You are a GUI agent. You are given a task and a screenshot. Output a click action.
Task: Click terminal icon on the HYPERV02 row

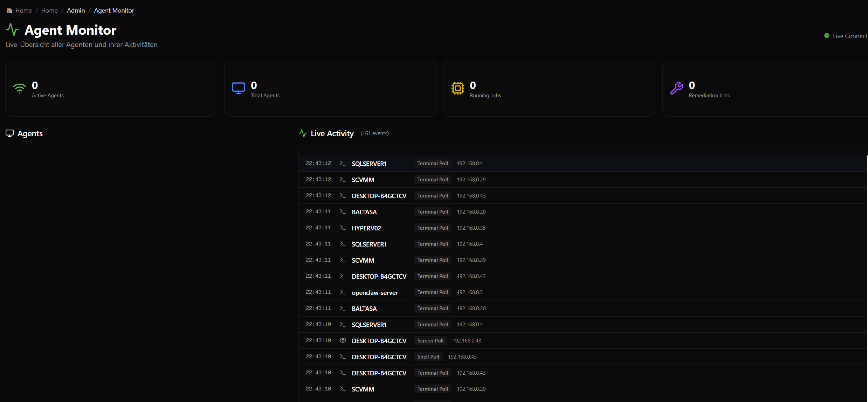[x=343, y=228]
